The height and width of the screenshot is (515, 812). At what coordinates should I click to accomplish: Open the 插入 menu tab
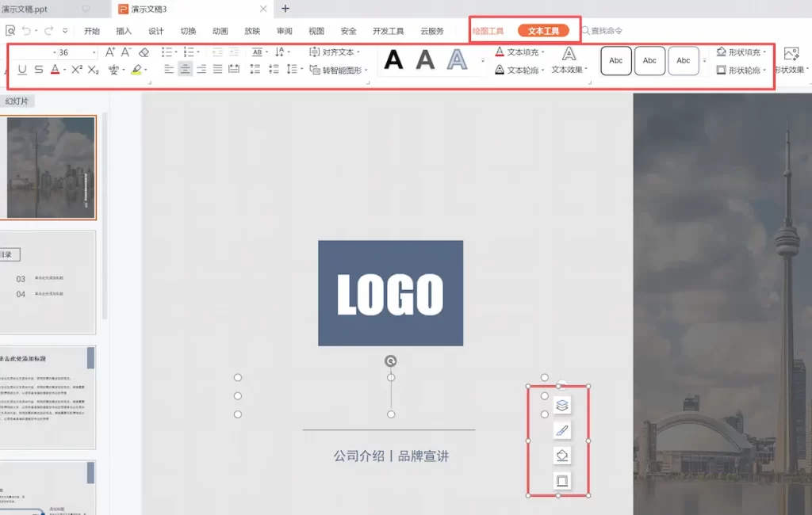pyautogui.click(x=124, y=31)
